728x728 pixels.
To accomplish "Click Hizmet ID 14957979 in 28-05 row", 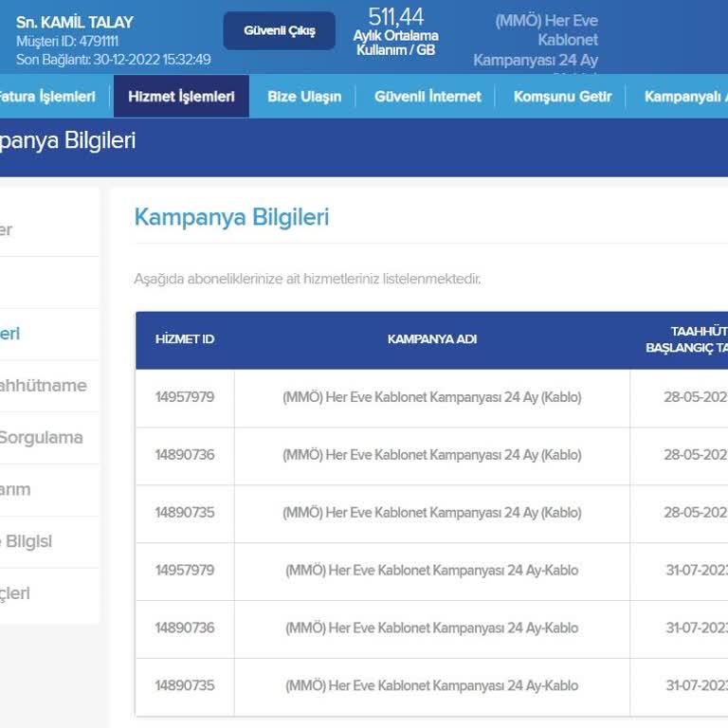I will tap(185, 397).
